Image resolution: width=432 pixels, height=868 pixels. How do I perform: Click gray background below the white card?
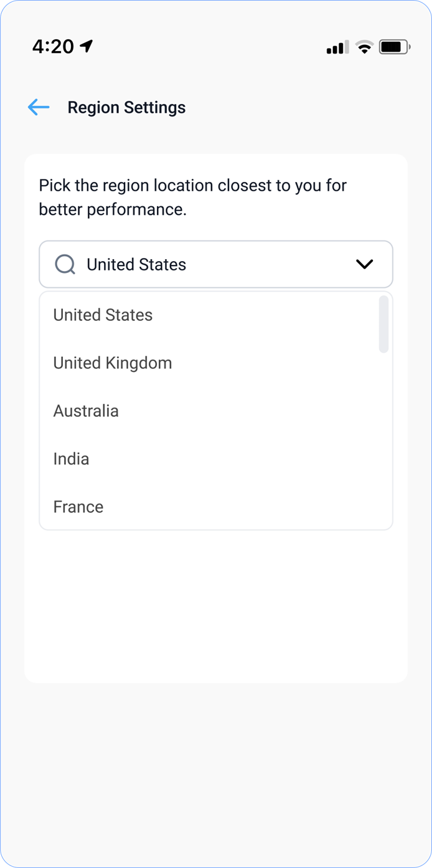pyautogui.click(x=215, y=773)
